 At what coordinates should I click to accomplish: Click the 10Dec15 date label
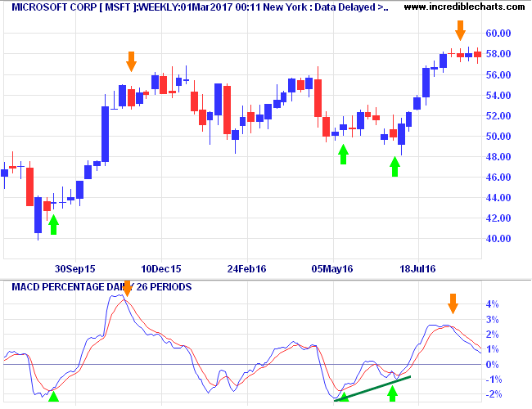coord(160,269)
